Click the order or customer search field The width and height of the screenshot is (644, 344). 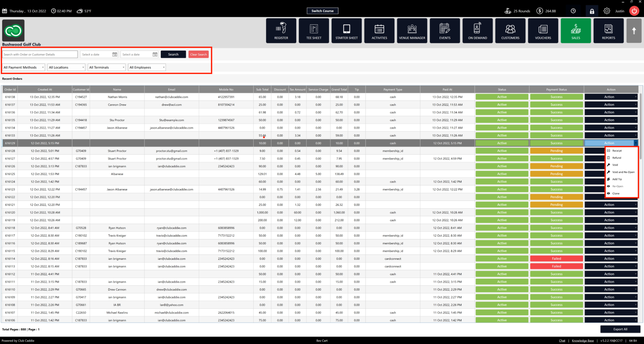[40, 54]
